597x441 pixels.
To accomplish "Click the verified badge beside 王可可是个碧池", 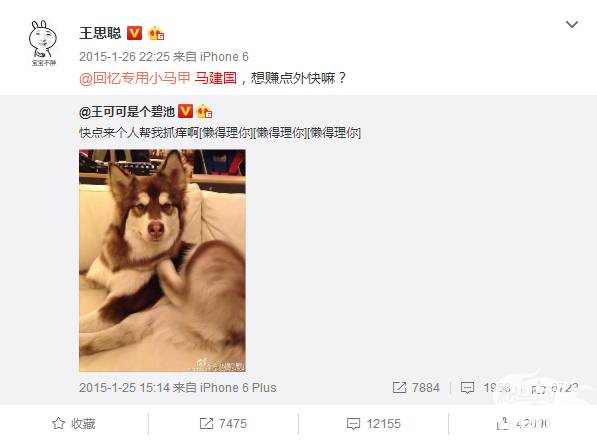I will (185, 111).
